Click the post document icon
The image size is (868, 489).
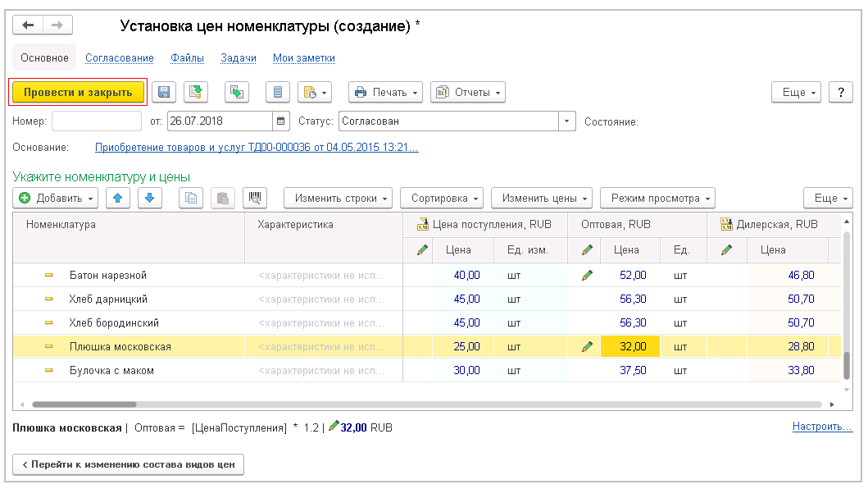(195, 92)
